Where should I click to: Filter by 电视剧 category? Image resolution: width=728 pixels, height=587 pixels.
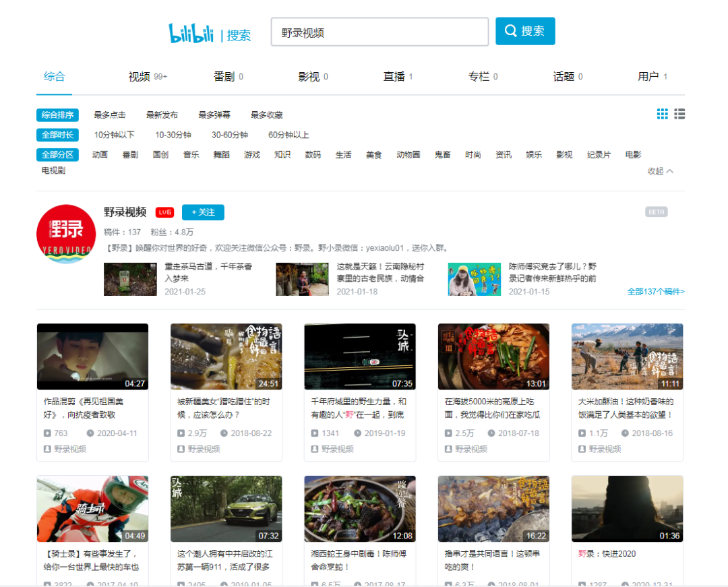point(53,171)
